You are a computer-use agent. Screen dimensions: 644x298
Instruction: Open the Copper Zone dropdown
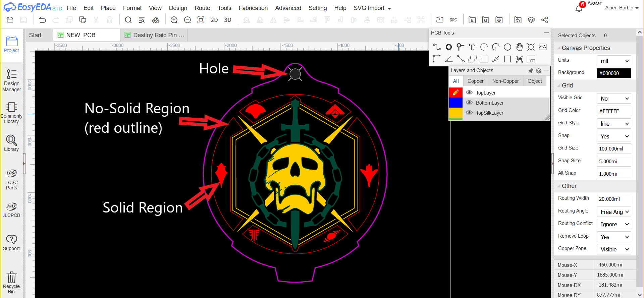614,249
